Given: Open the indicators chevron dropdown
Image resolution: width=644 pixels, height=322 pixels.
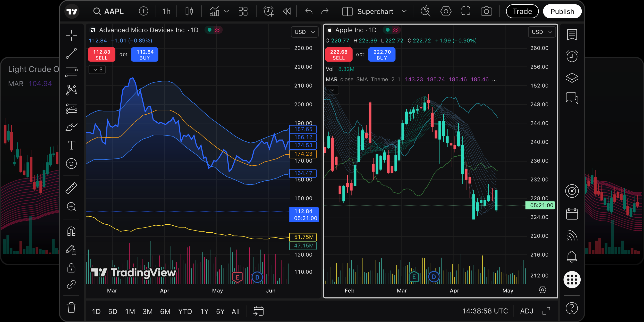Looking at the screenshot, I should (226, 11).
